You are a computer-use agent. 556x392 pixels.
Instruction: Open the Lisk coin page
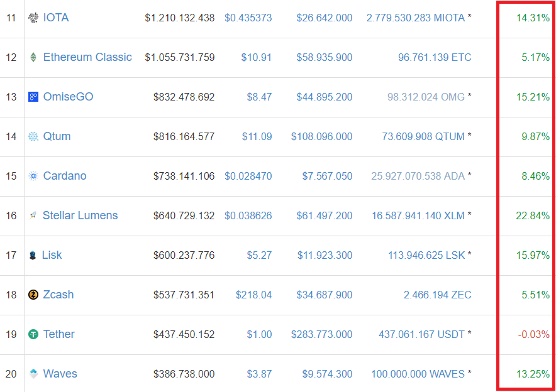pos(52,255)
